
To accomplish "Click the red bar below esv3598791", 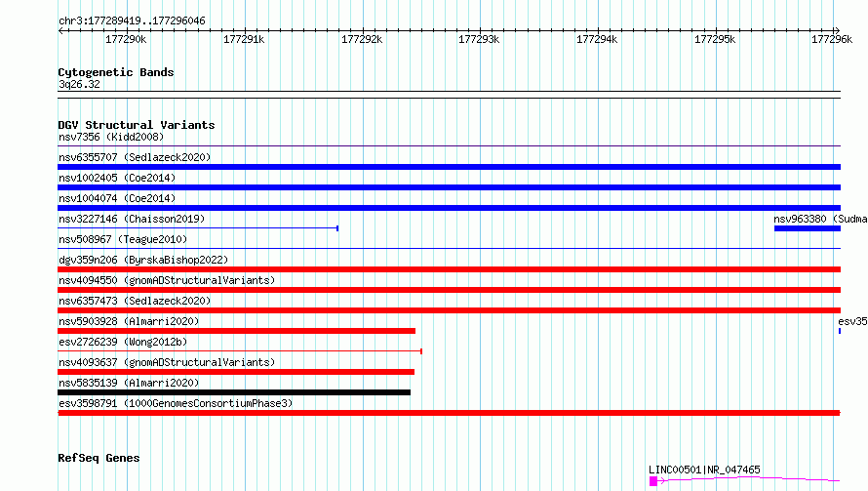I will [x=449, y=413].
